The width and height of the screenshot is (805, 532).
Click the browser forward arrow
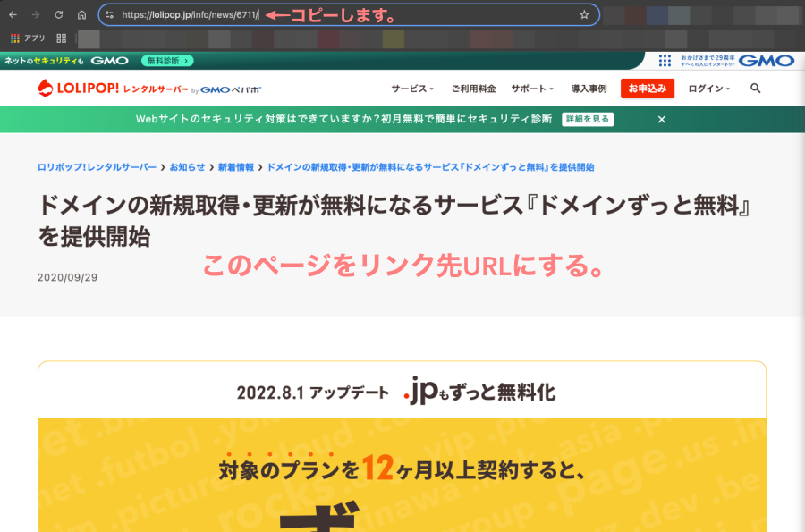click(36, 15)
